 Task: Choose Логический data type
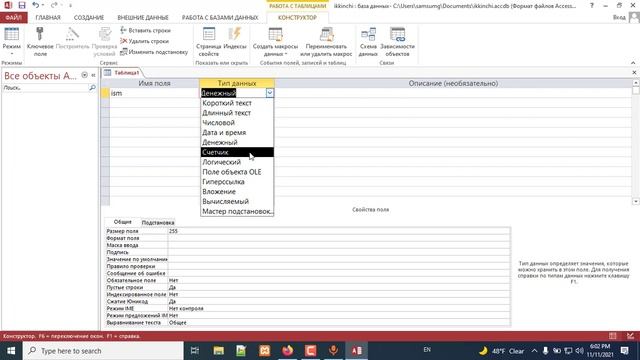[237, 162]
